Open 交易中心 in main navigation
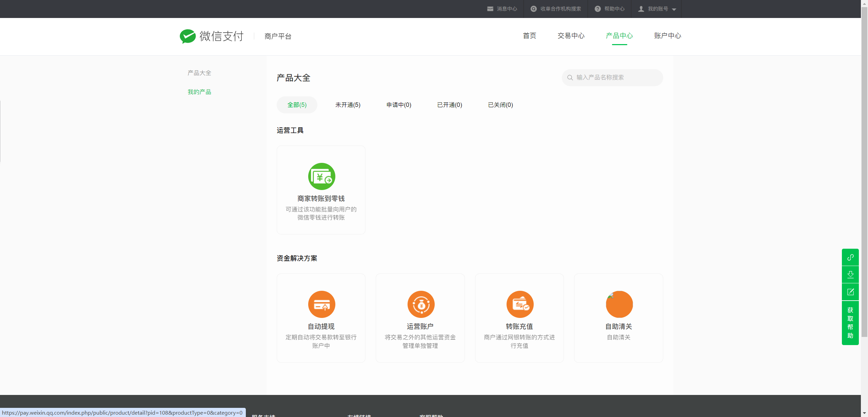This screenshot has height=417, width=868. click(x=571, y=36)
